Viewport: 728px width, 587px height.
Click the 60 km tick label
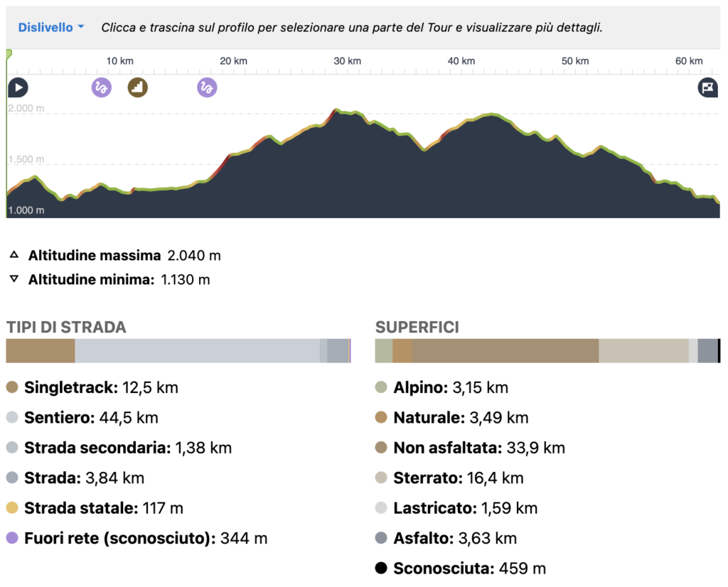(689, 61)
